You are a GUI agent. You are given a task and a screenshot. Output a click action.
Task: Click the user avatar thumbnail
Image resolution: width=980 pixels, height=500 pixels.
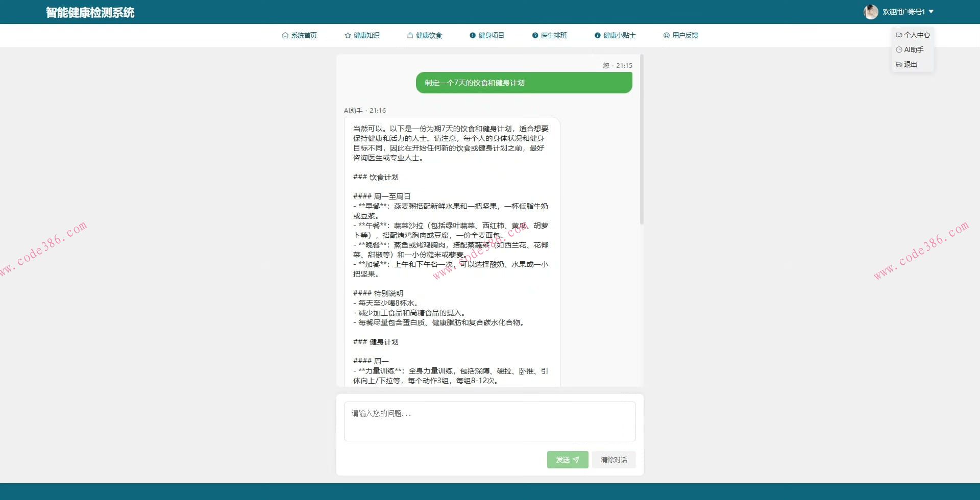[871, 11]
